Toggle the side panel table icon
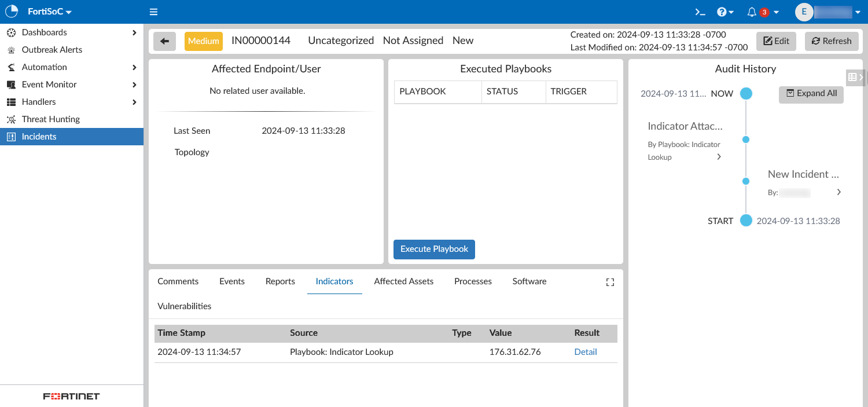This screenshot has height=407, width=868. click(852, 77)
